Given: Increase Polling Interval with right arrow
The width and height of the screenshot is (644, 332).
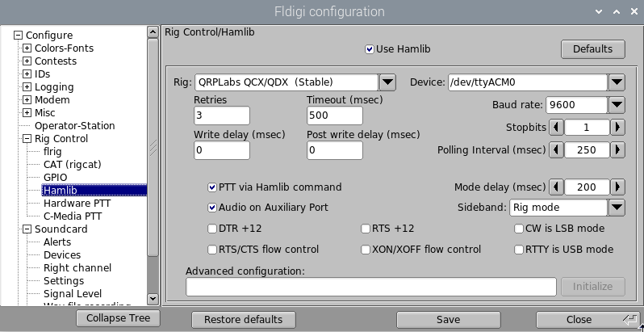Looking at the screenshot, I should point(617,149).
